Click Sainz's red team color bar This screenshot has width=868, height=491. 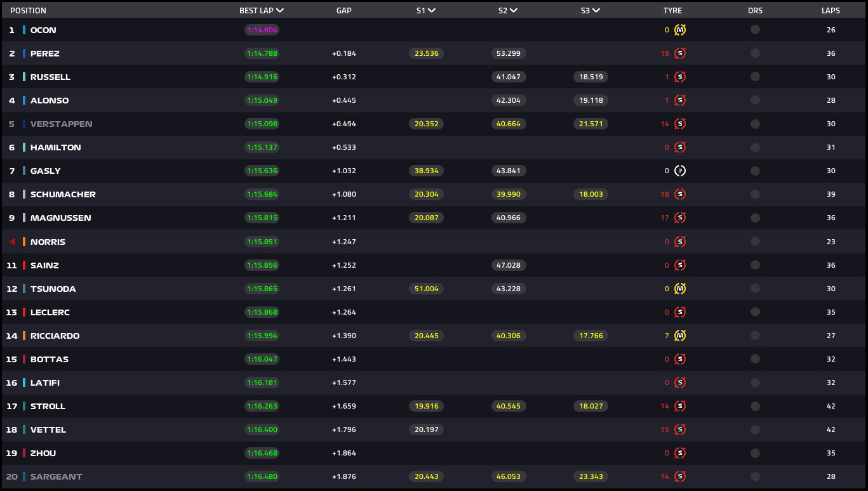[x=24, y=265]
